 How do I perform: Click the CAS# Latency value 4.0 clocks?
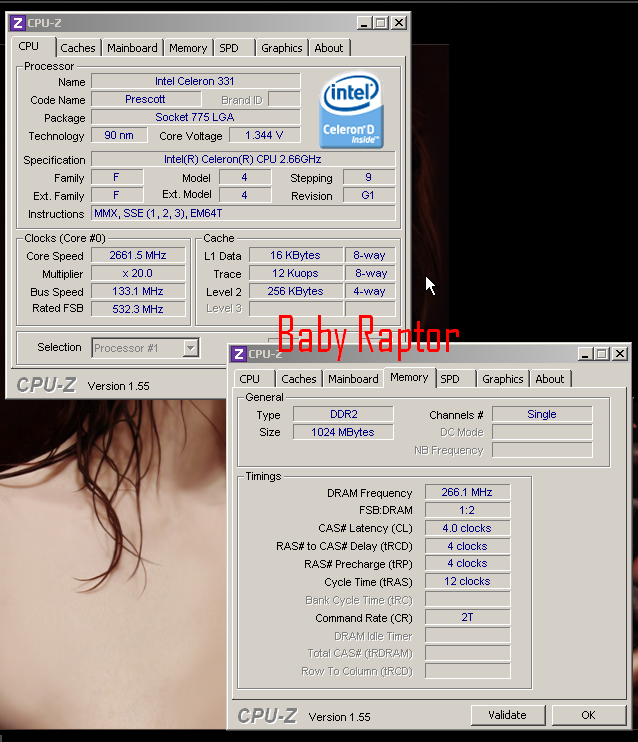tap(468, 528)
